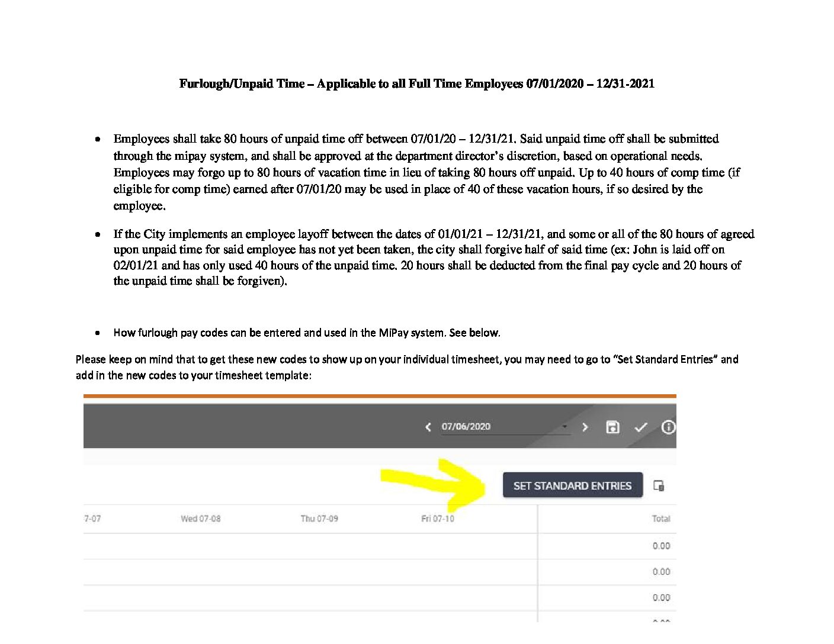Click the first row's 0.00 total
The image size is (834, 644).
(661, 546)
